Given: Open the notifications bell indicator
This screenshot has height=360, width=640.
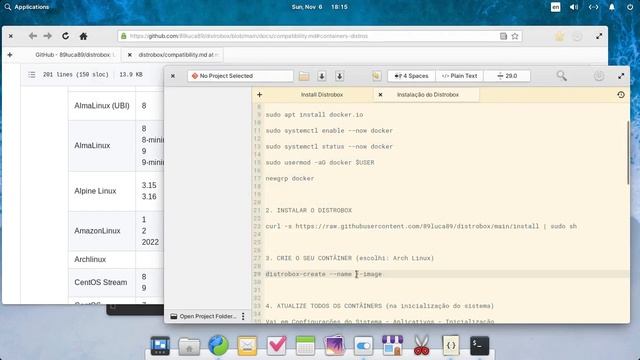Looking at the screenshot, I should 612,7.
